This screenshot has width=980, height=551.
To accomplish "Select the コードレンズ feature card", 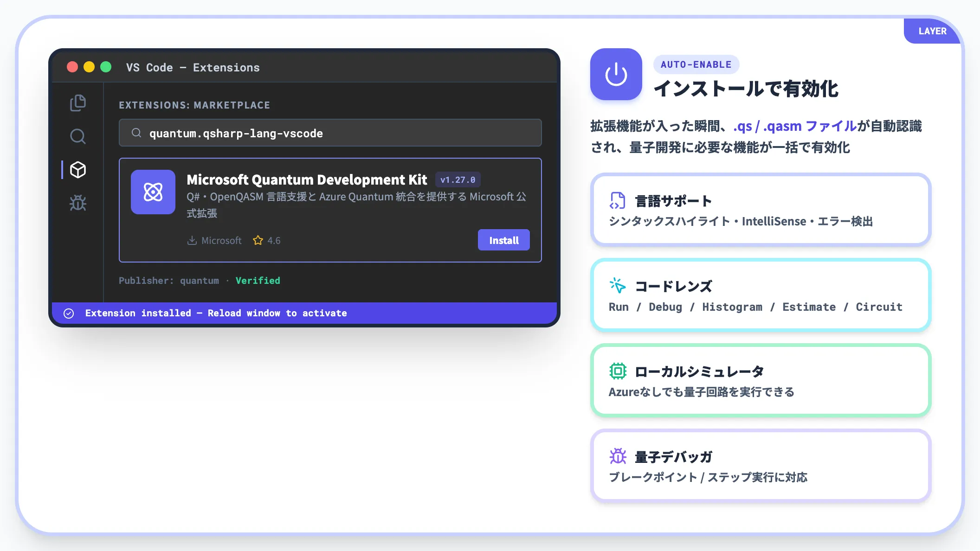I will 761,295.
